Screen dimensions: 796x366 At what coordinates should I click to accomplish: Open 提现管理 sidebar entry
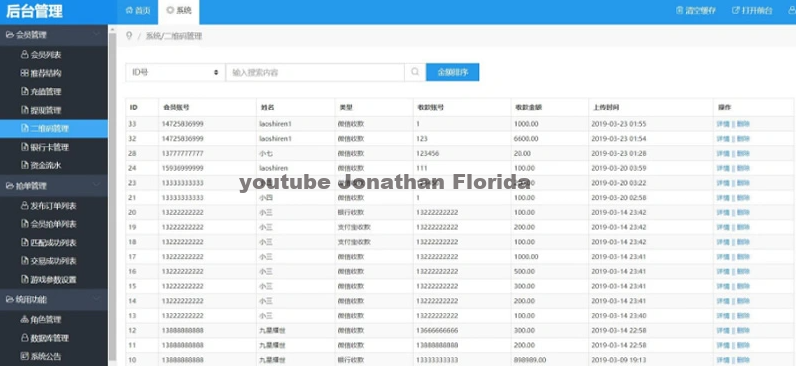coord(41,110)
